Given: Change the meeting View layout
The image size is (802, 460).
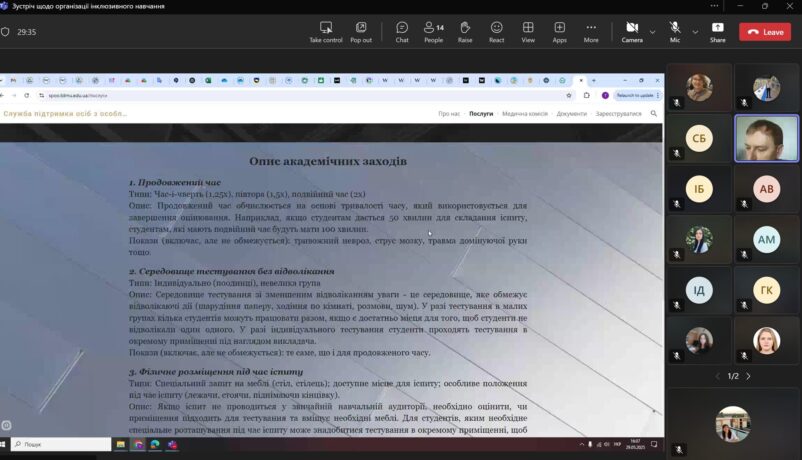Looking at the screenshot, I should 528,31.
